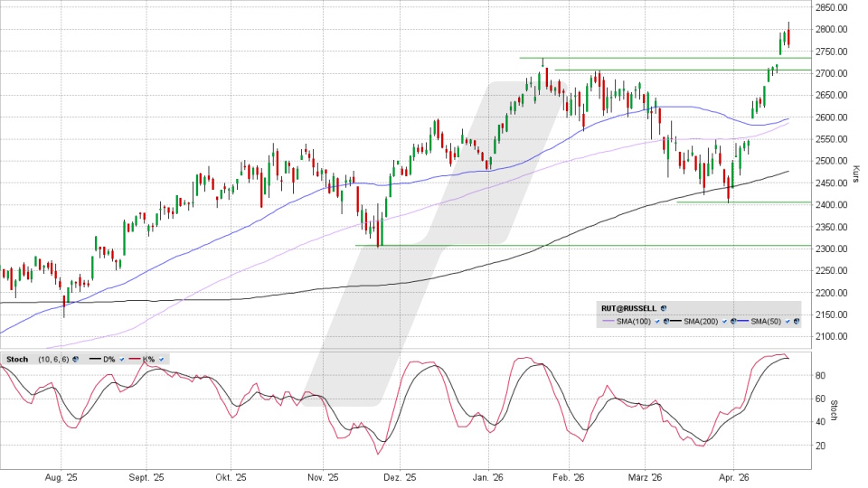Toggle the K% line checkbox
This screenshot has height=488, width=868.
[x=161, y=359]
